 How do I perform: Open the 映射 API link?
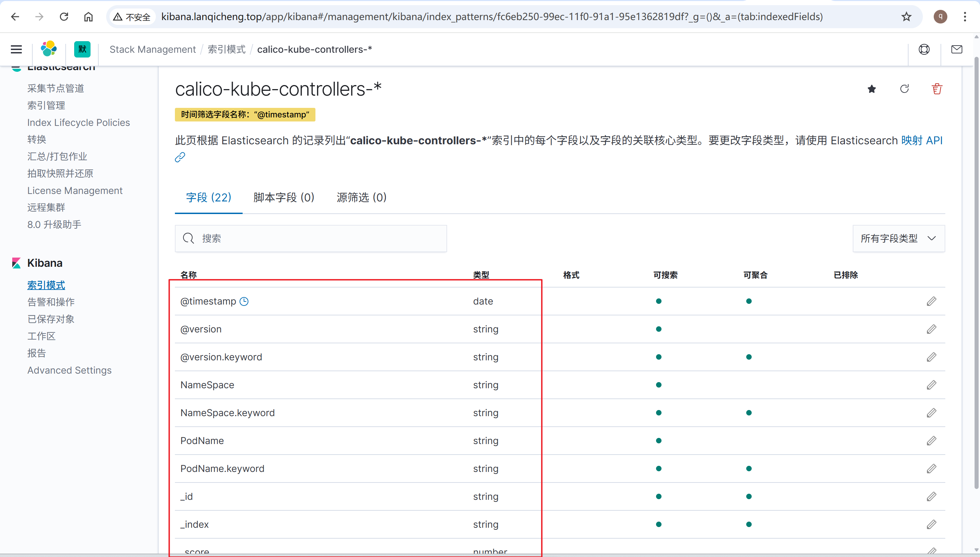click(922, 141)
